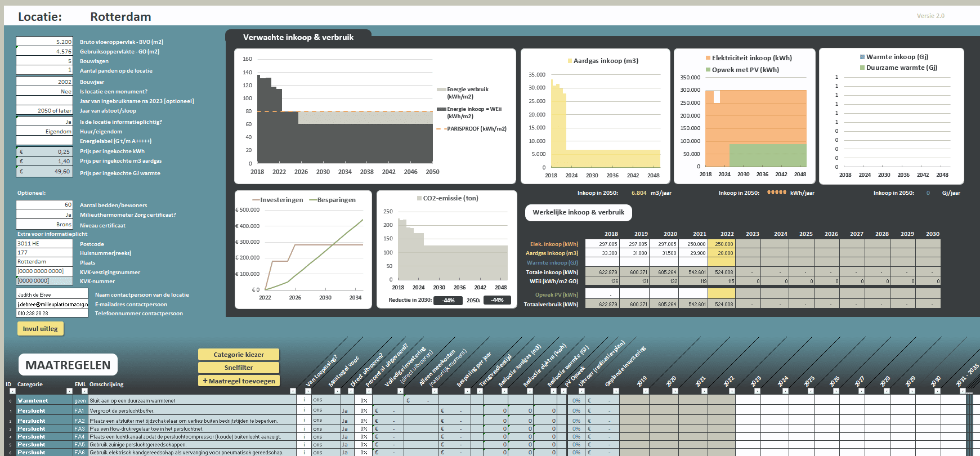Click the info 'i' in the FA1 row

tap(305, 410)
